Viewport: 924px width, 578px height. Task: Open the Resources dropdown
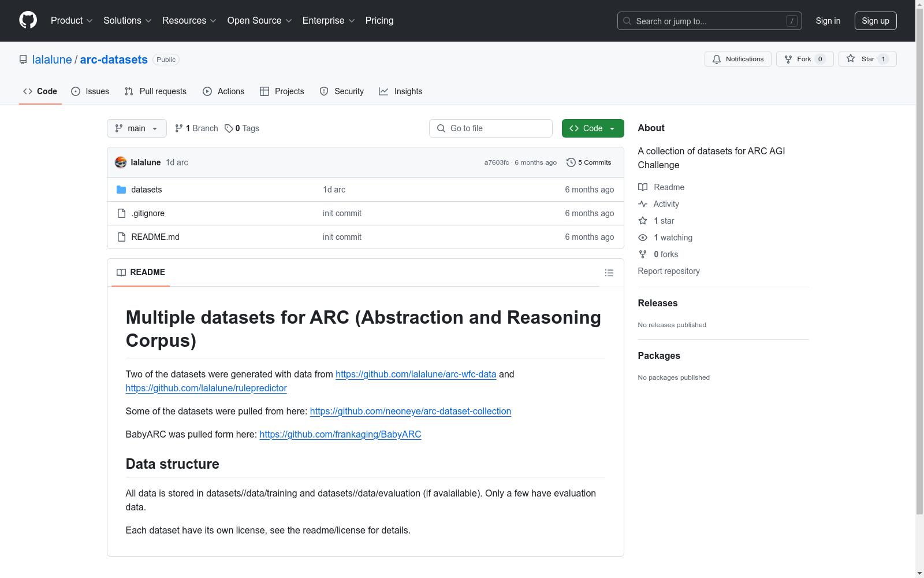pyautogui.click(x=189, y=21)
